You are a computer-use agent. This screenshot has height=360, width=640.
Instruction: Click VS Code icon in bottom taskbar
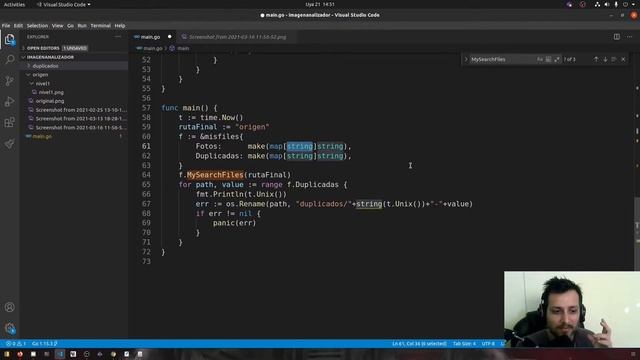click(60, 354)
